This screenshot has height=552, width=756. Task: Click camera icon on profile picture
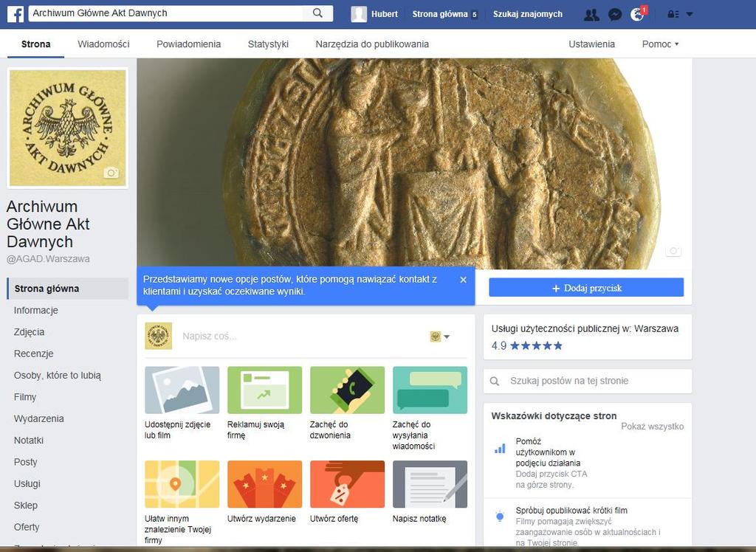click(x=111, y=173)
